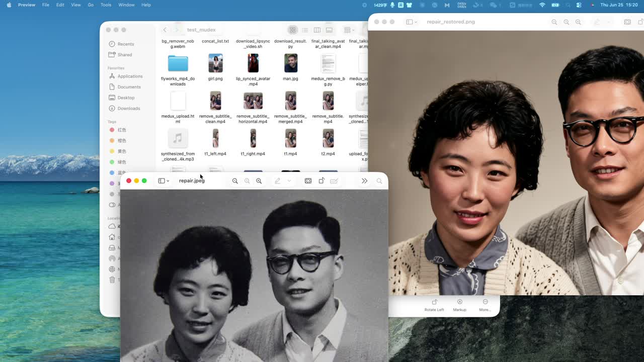The image size is (644, 362).
Task: Click remove background icon in repair_restored.png toolbar
Action: coord(627,22)
